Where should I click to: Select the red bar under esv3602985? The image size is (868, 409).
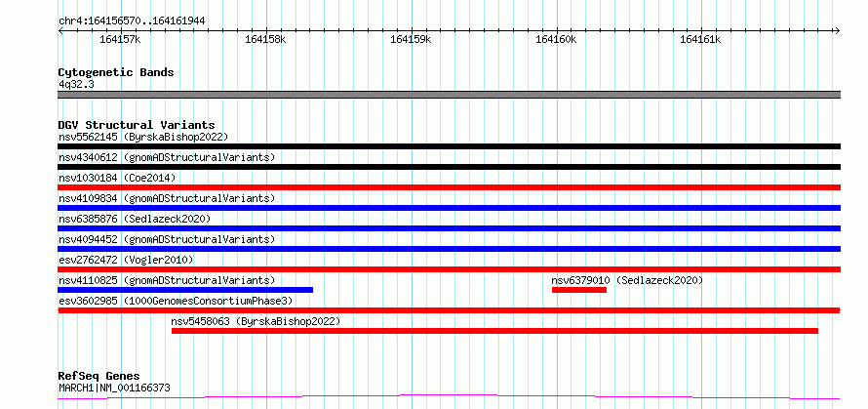449,310
